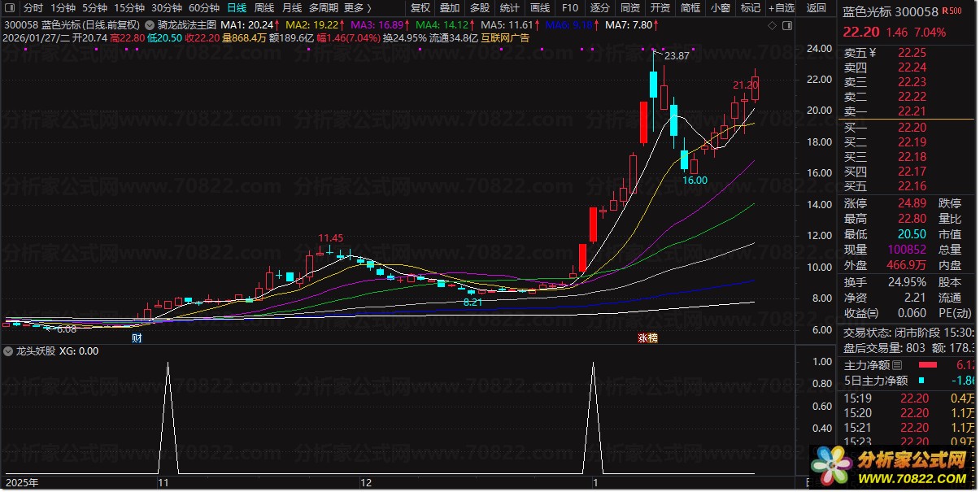Open F10 company info
Viewport: 980px width, 492px height.
570,7
